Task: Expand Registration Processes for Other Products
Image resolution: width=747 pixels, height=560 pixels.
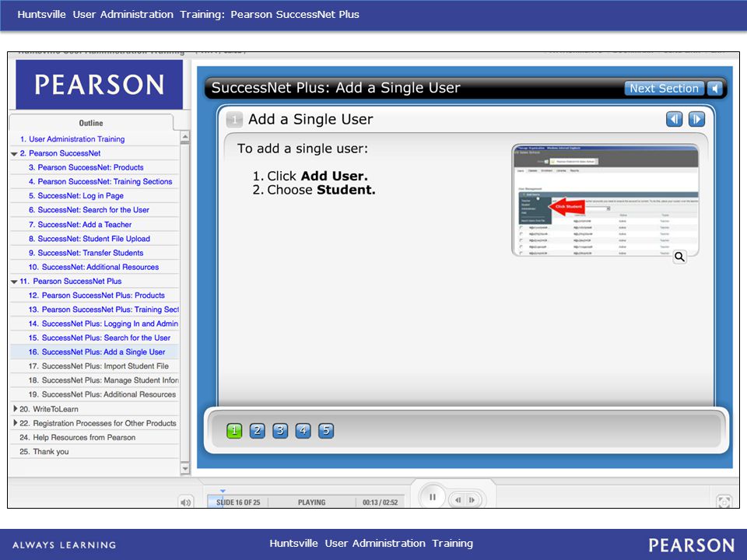Action: click(16, 423)
